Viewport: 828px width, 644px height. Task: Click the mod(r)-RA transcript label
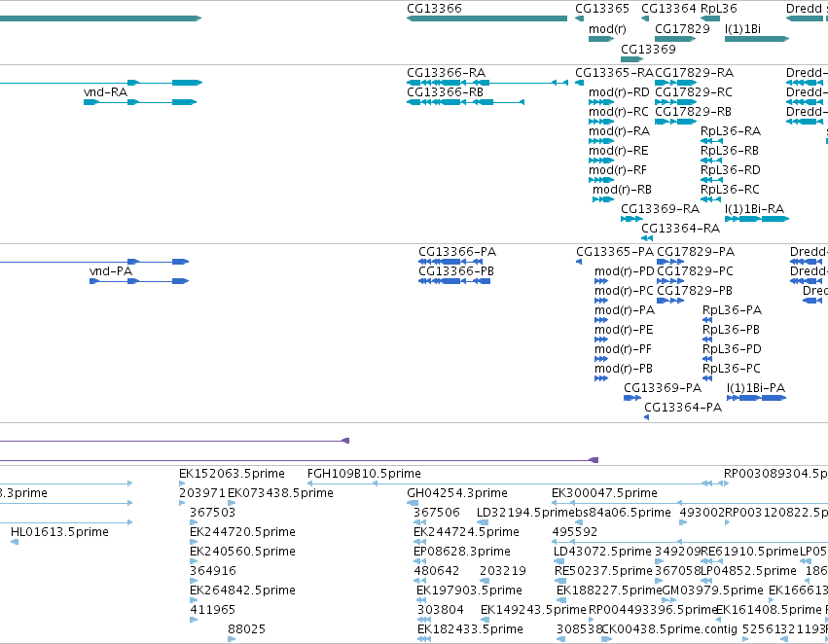(x=620, y=131)
